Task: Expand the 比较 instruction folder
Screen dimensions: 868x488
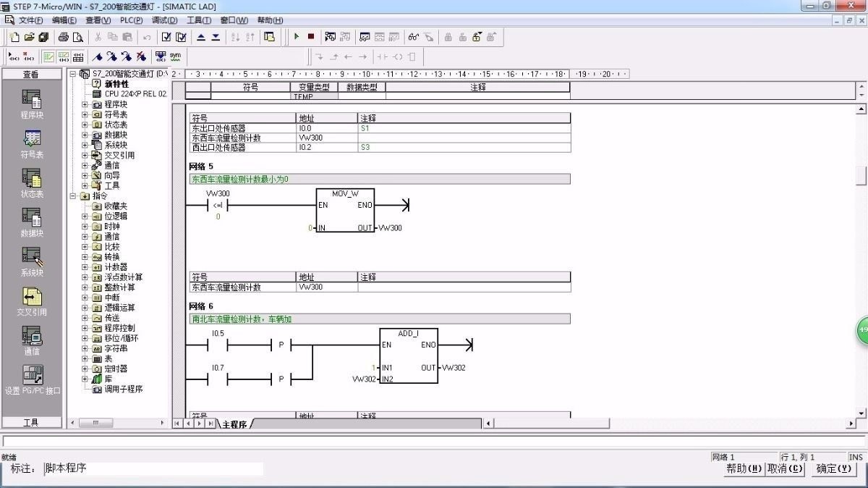Action: 85,247
